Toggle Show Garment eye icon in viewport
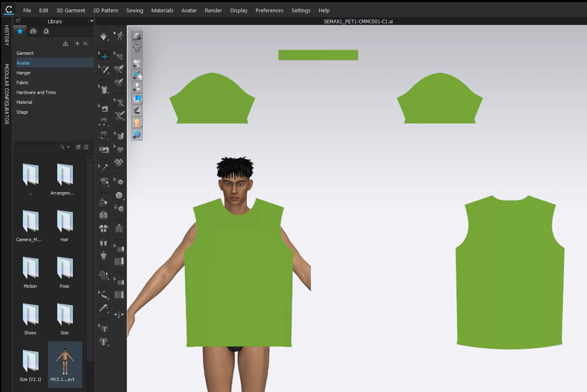 [x=137, y=63]
